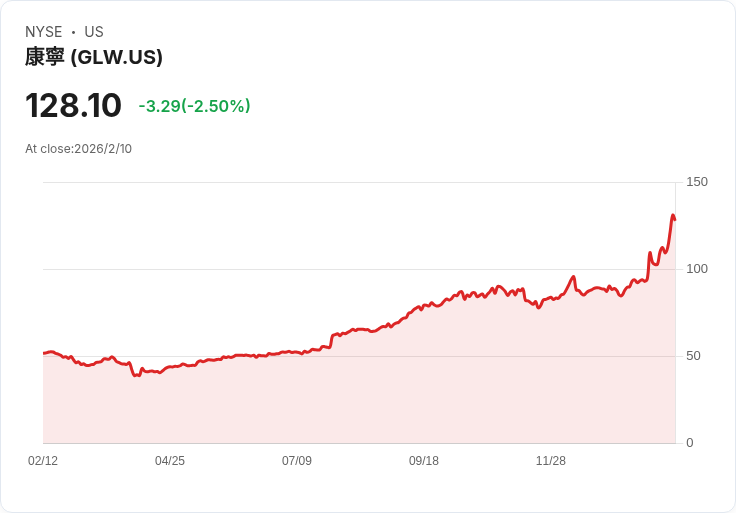Select the 09/18 date on x-axis
Screen dimensions: 736x513
point(424,461)
